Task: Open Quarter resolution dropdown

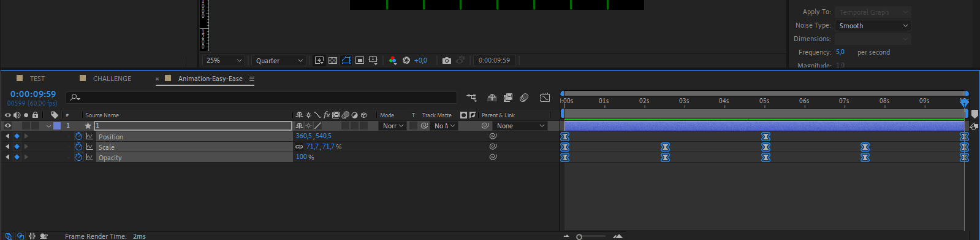Action: [x=278, y=60]
